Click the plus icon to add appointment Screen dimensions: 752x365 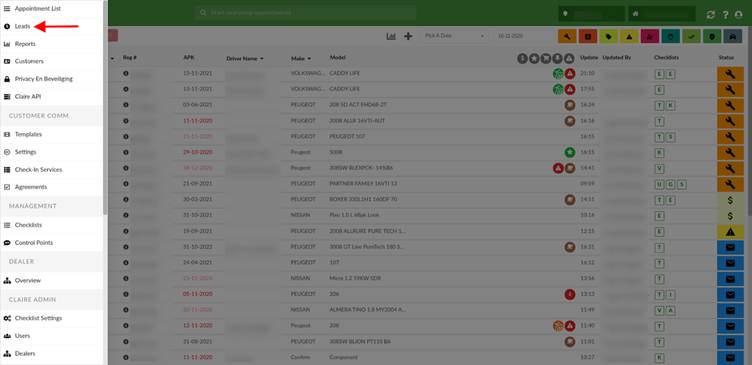tap(408, 36)
